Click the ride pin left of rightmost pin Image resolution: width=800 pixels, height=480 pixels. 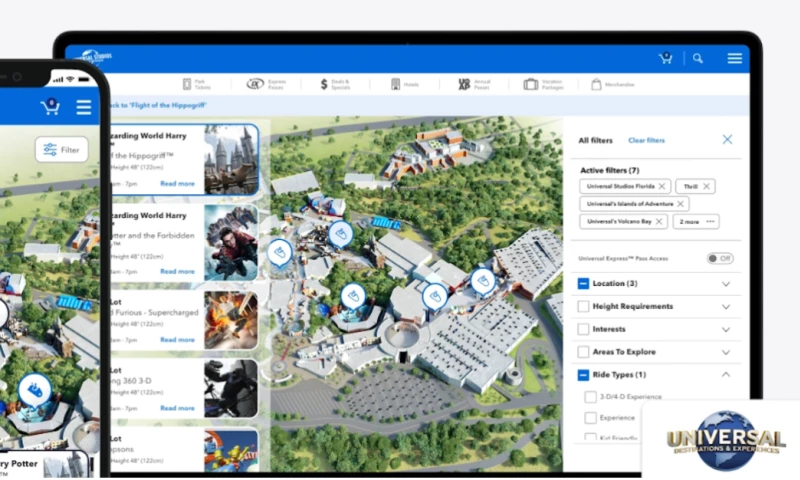[435, 297]
